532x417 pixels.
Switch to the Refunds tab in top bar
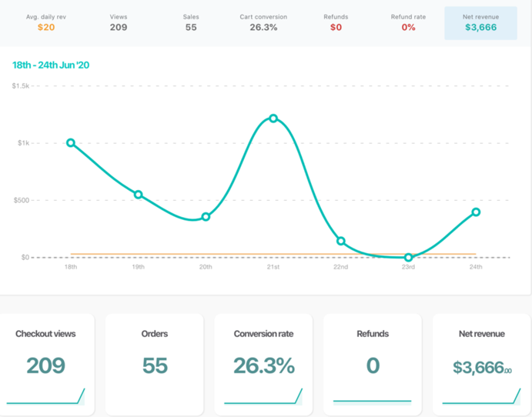(x=336, y=22)
